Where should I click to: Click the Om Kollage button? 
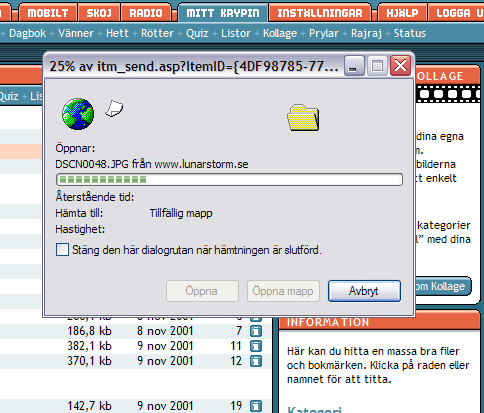click(443, 286)
